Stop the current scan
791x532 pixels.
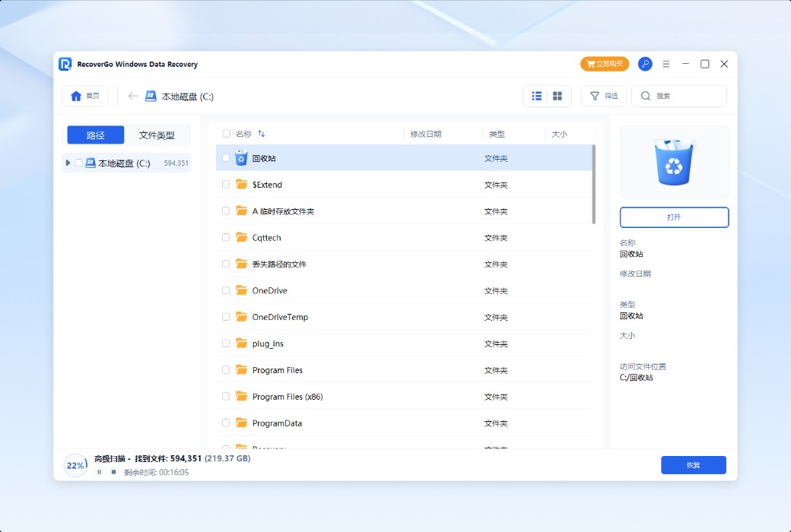[x=113, y=472]
